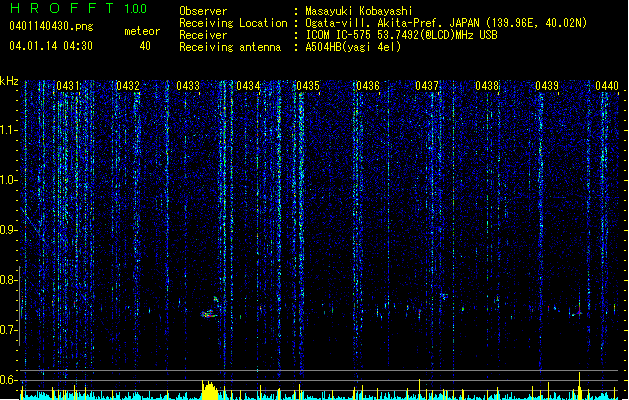Click the Receiver field label
The image size is (629, 400).
click(203, 35)
